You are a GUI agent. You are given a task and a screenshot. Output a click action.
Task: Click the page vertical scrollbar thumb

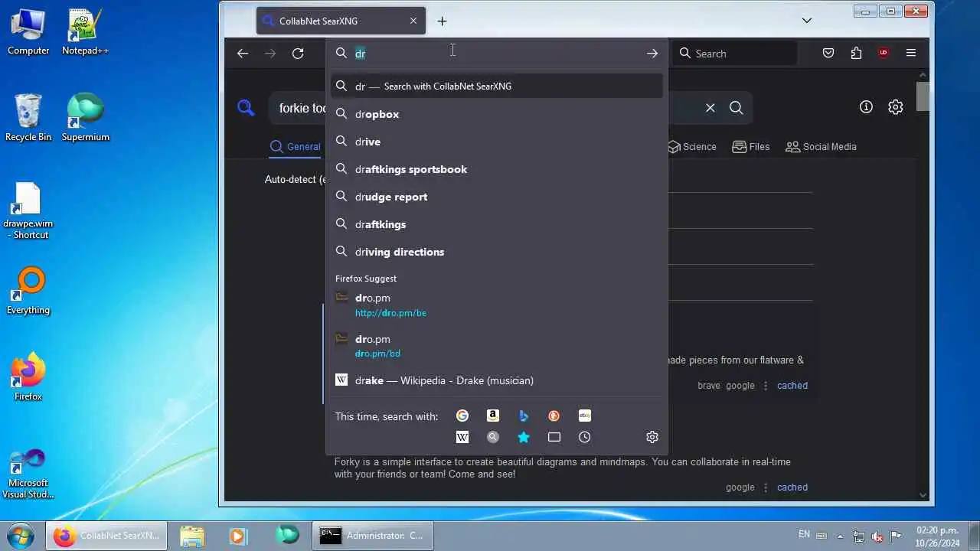(x=923, y=96)
